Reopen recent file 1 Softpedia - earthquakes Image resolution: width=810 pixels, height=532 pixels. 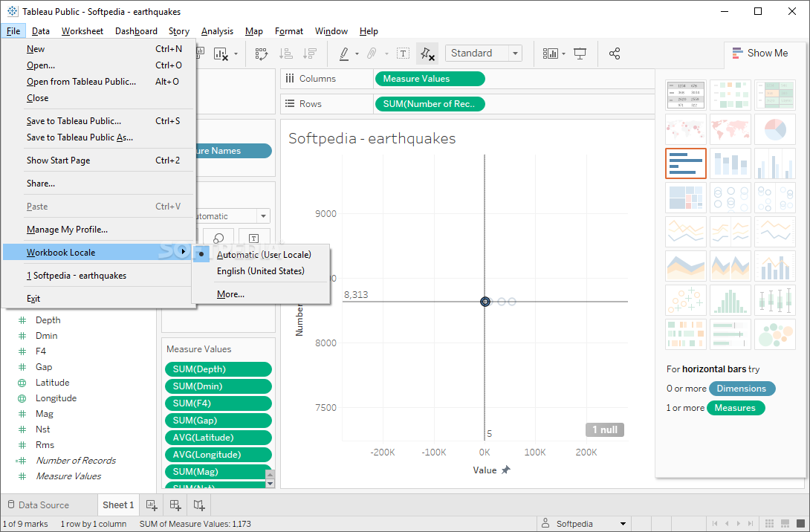(x=98, y=276)
